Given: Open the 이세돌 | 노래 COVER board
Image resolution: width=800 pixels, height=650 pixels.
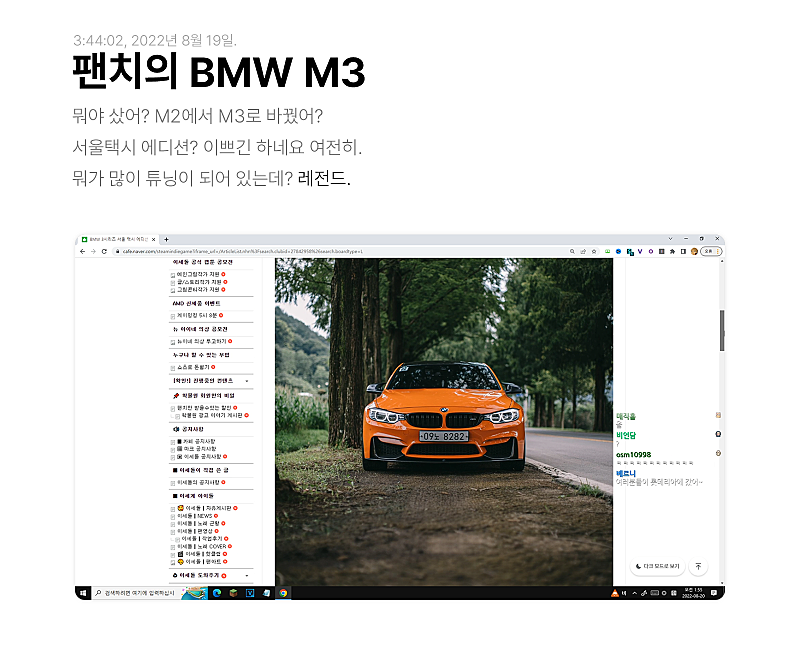Looking at the screenshot, I should 206,547.
